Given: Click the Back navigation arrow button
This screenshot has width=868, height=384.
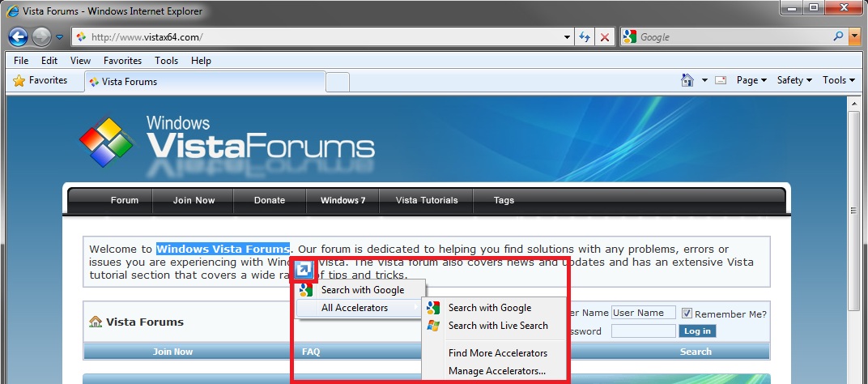Looking at the screenshot, I should click(19, 37).
